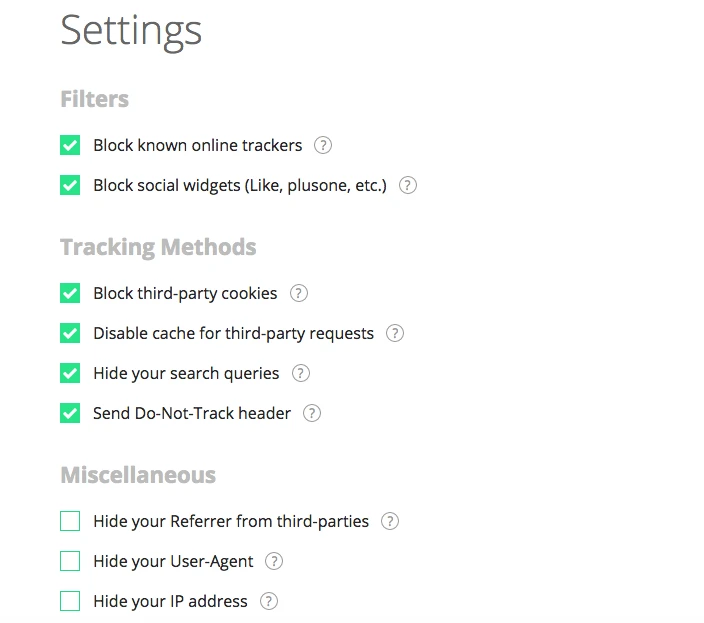Uncheck Hide your search queries checkbox
This screenshot has width=704, height=623.
(70, 373)
